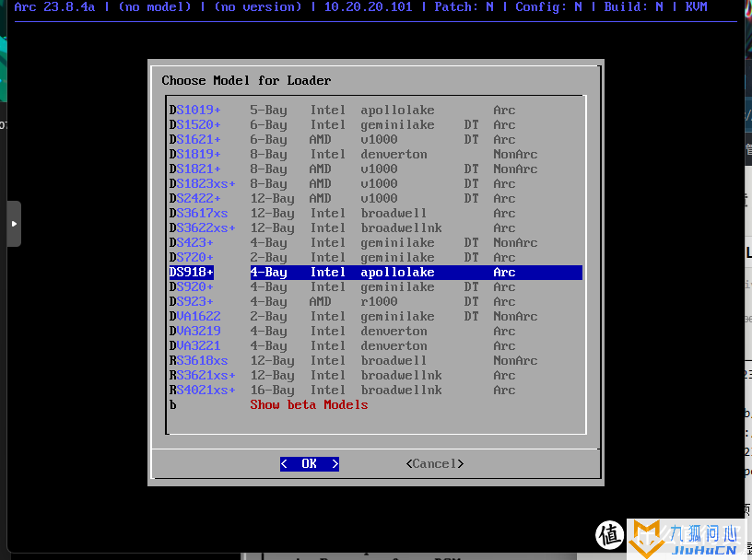Pick the DS1823xs+ model row

[x=375, y=183]
